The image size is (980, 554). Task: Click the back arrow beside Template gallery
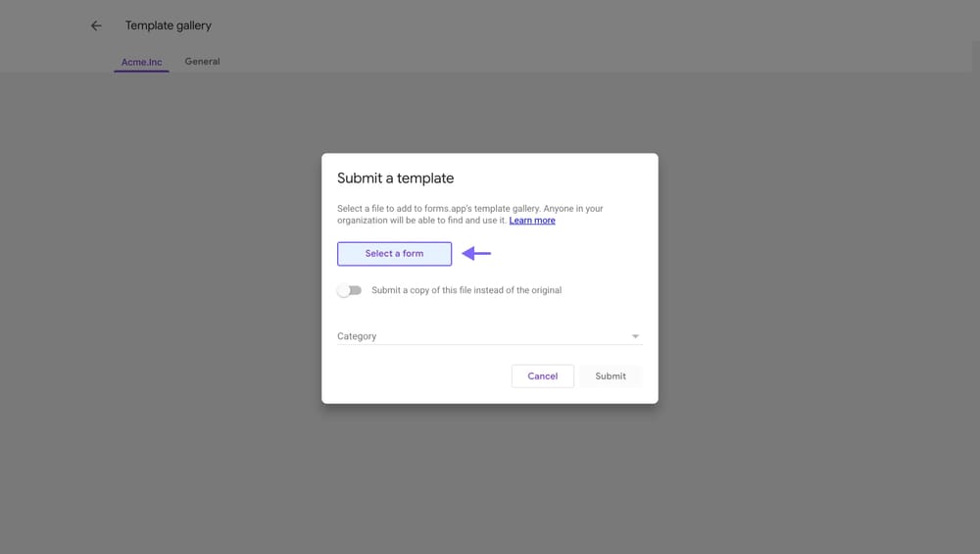click(x=96, y=25)
